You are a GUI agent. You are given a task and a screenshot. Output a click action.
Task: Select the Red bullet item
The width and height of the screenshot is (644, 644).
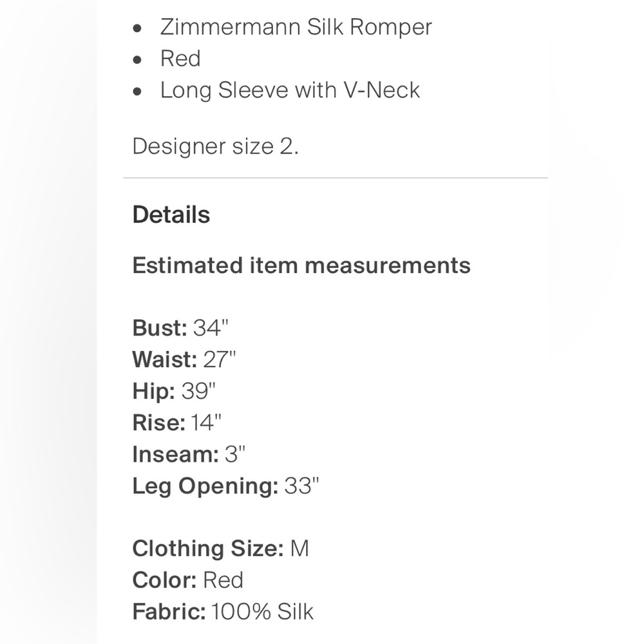pos(180,59)
